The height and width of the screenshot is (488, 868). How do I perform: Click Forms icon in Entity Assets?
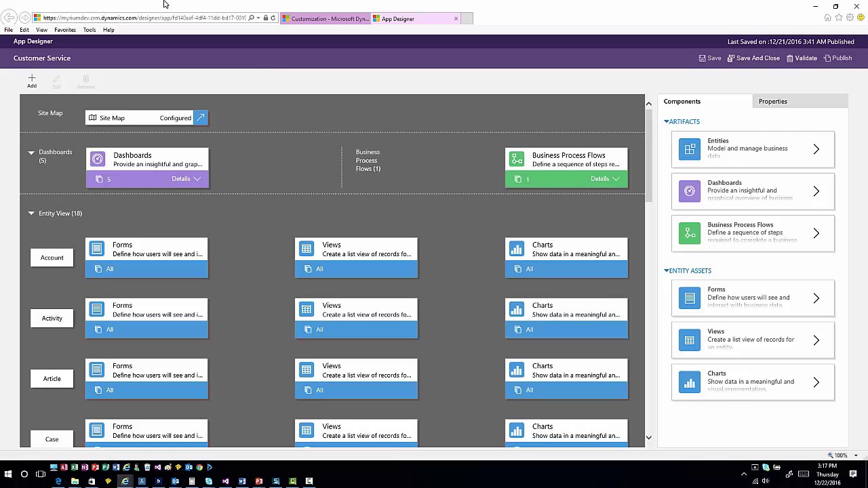coord(690,298)
